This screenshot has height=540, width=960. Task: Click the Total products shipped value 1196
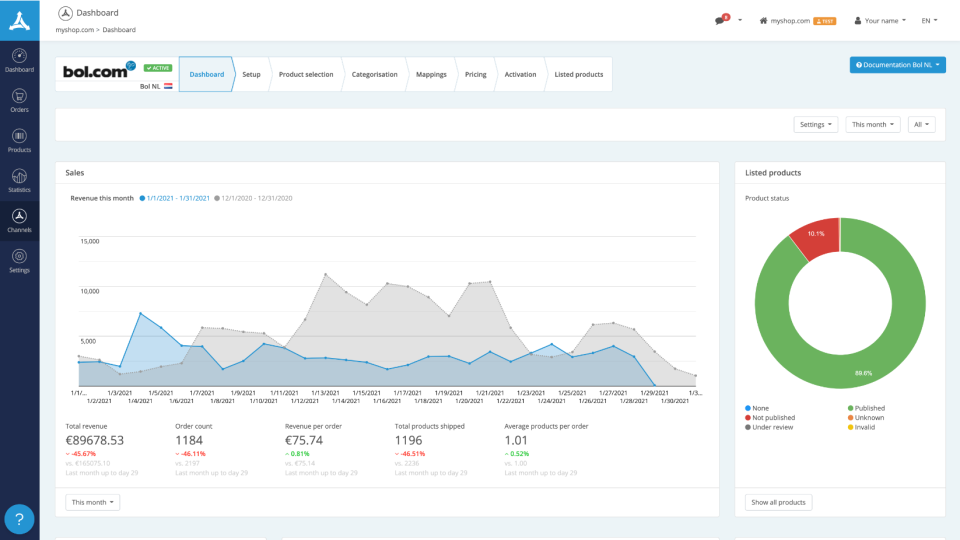coord(408,440)
